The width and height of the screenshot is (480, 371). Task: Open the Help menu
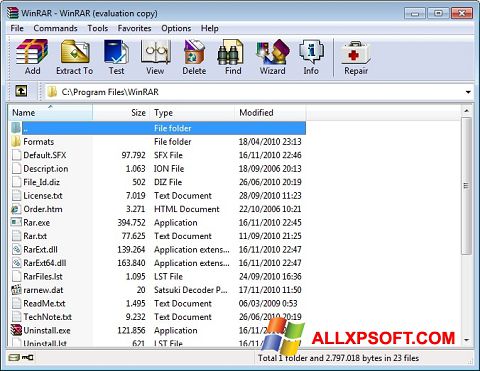coord(209,28)
